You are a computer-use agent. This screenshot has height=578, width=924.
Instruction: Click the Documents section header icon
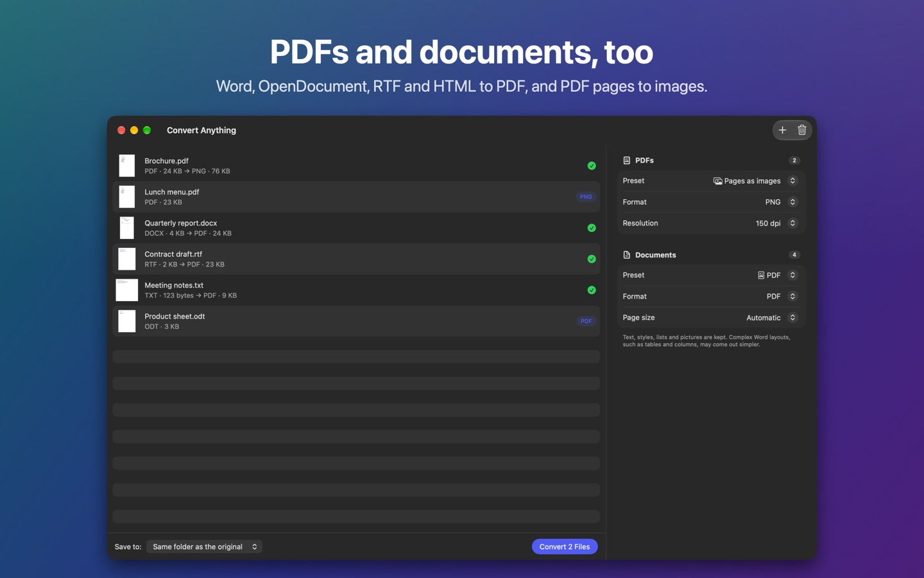627,255
